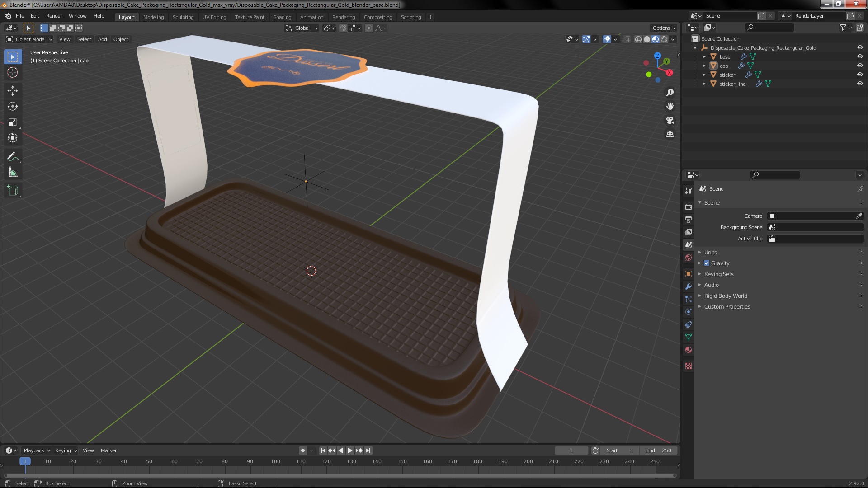868x488 pixels.
Task: Click the Add Cube tool icon
Action: point(13,191)
